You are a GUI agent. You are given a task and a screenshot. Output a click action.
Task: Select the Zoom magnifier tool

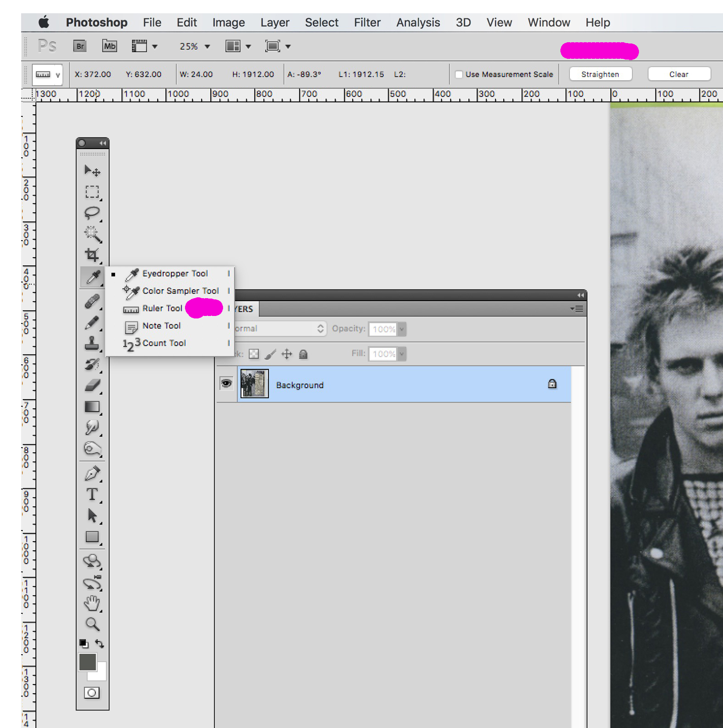[x=92, y=624]
